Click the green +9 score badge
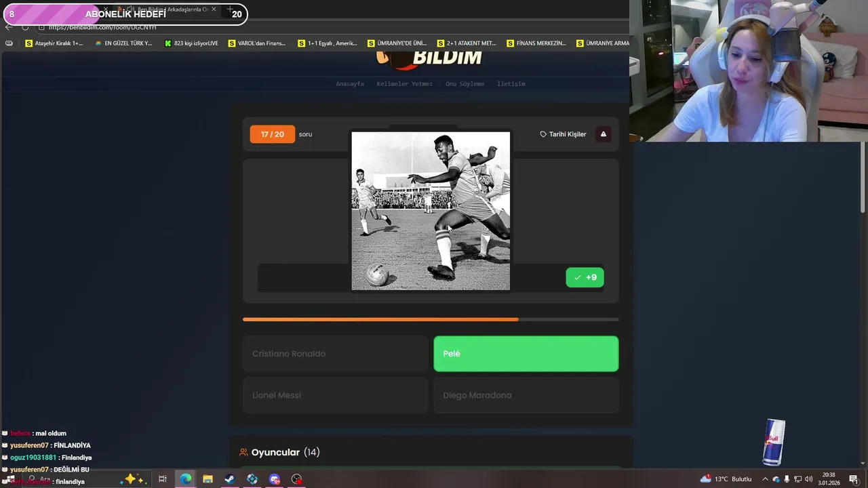868x488 pixels. 585,277
